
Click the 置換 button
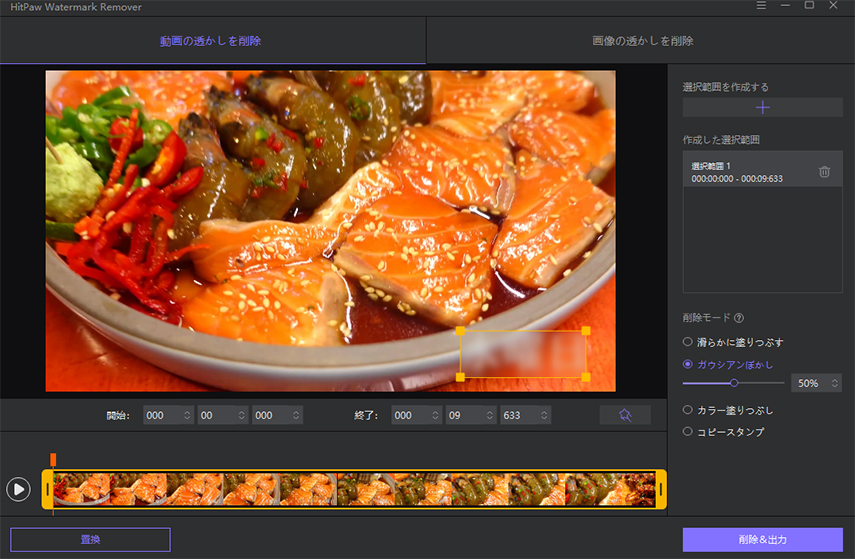[90, 540]
